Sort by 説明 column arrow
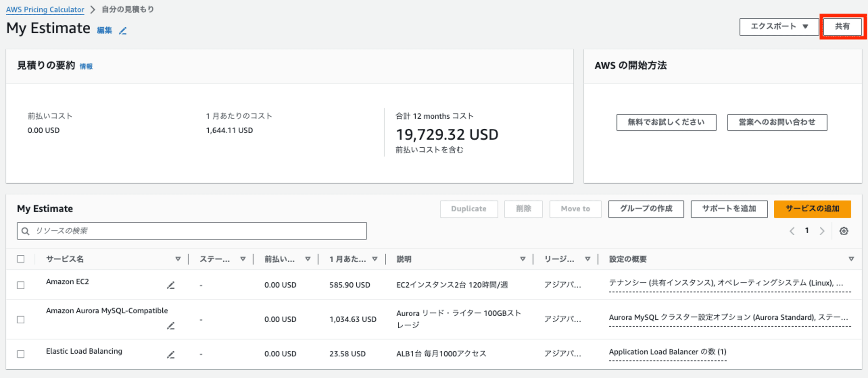This screenshot has width=868, height=378. tap(523, 259)
